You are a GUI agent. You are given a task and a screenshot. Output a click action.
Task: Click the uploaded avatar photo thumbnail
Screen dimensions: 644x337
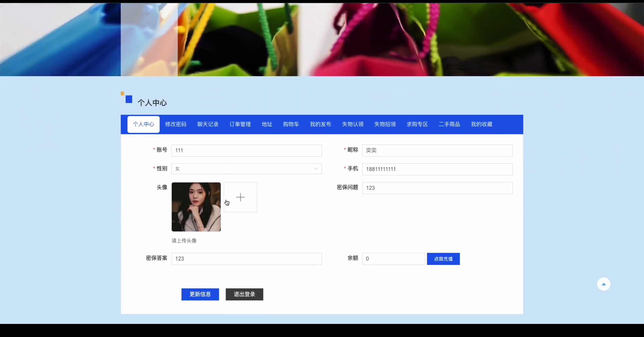[x=196, y=207]
